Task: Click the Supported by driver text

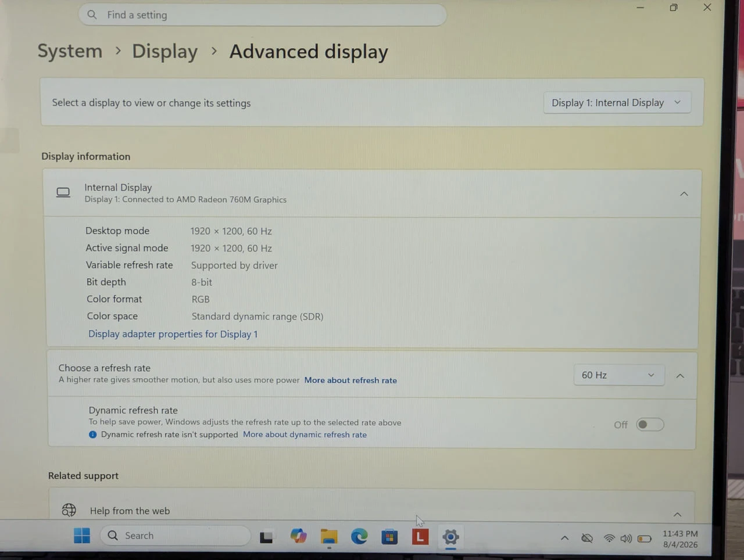Action: tap(234, 265)
